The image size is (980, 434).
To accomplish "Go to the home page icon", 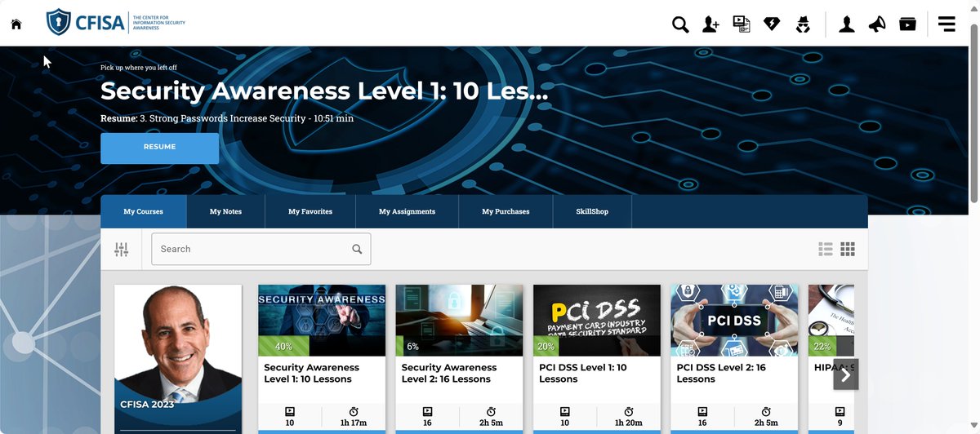I will click(x=16, y=24).
